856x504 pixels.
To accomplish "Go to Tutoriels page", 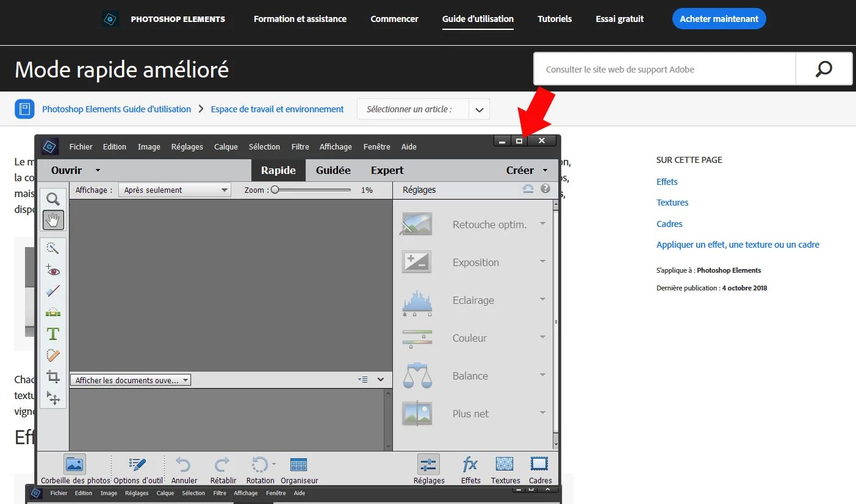I will click(x=555, y=19).
